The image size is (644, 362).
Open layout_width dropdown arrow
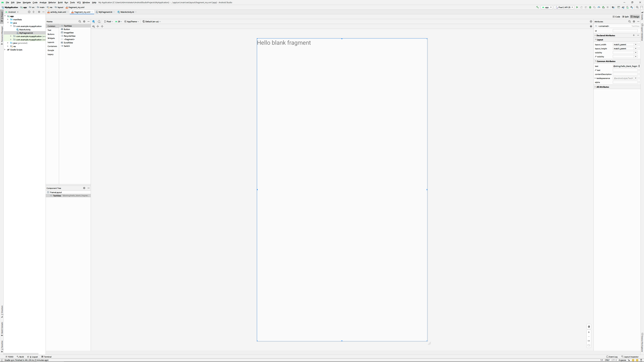point(635,44)
